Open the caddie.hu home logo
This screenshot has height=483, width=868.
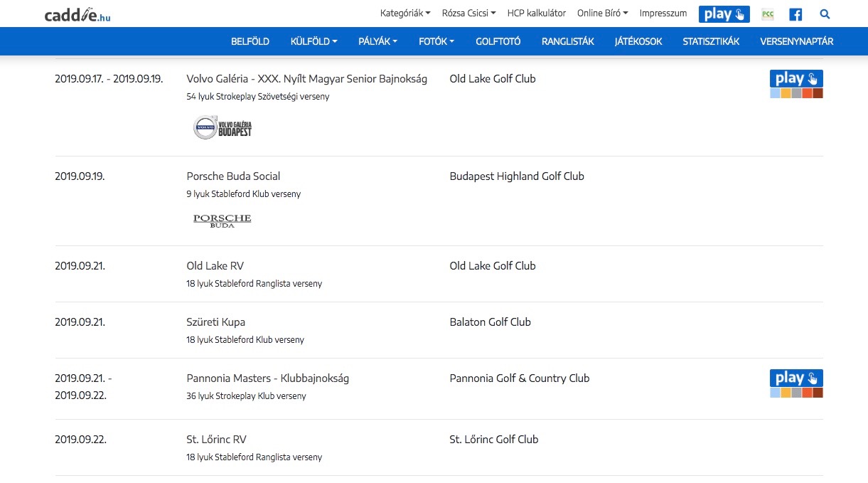coord(77,14)
